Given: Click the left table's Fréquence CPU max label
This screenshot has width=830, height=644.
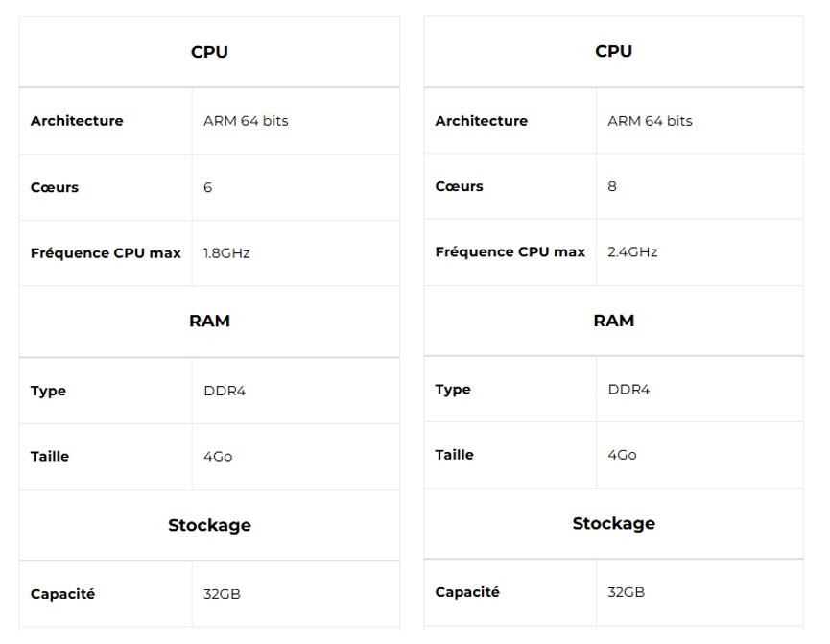Looking at the screenshot, I should click(x=106, y=253).
